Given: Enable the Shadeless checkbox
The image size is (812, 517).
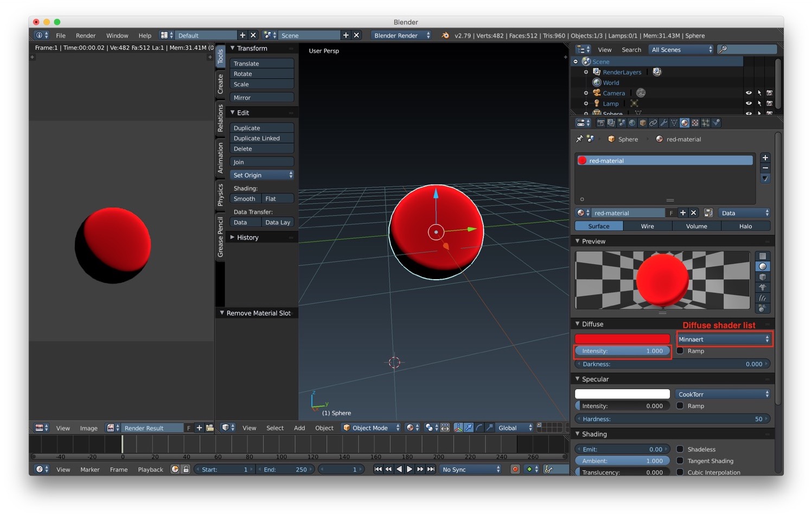Looking at the screenshot, I should coord(680,449).
